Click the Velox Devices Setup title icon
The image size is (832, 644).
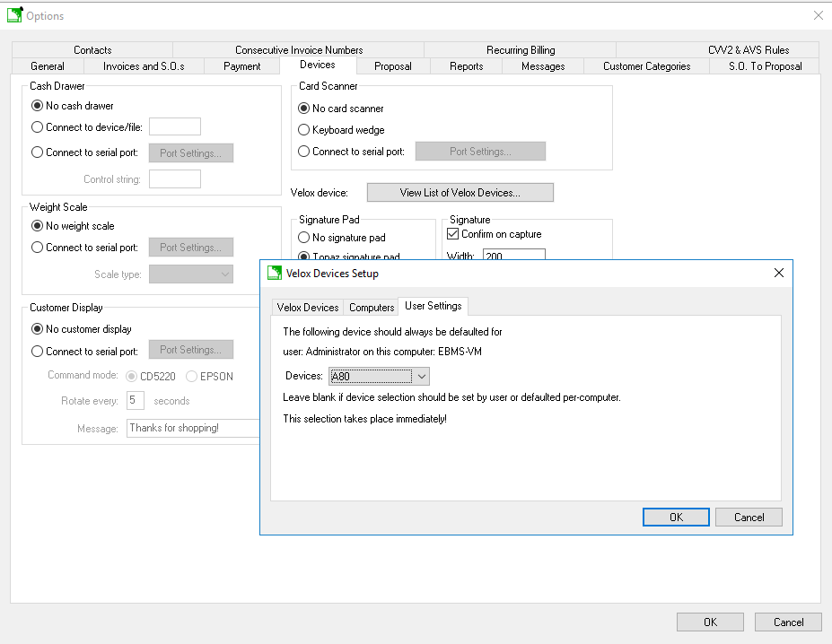coord(275,274)
